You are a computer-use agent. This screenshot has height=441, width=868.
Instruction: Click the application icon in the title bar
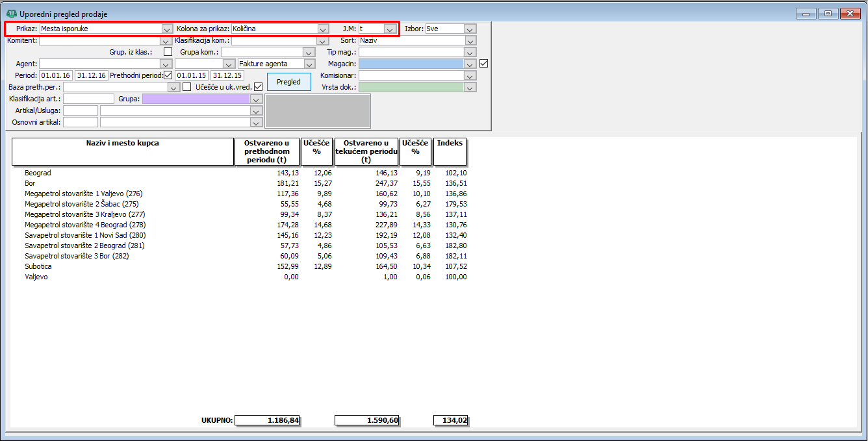(x=11, y=14)
